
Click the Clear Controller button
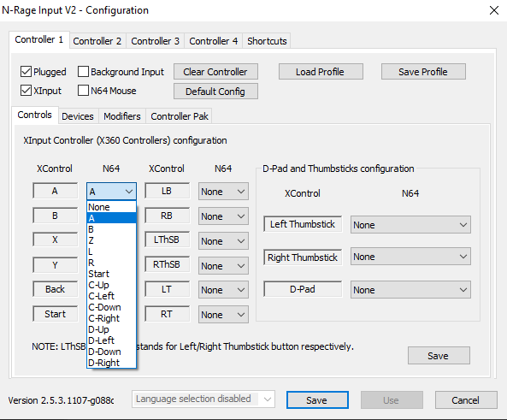tap(215, 72)
